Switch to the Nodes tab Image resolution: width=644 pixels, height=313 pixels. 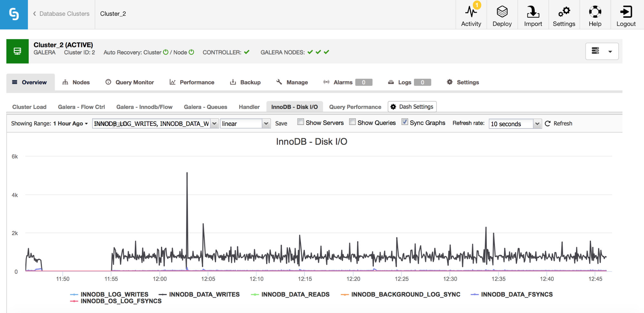(x=76, y=82)
